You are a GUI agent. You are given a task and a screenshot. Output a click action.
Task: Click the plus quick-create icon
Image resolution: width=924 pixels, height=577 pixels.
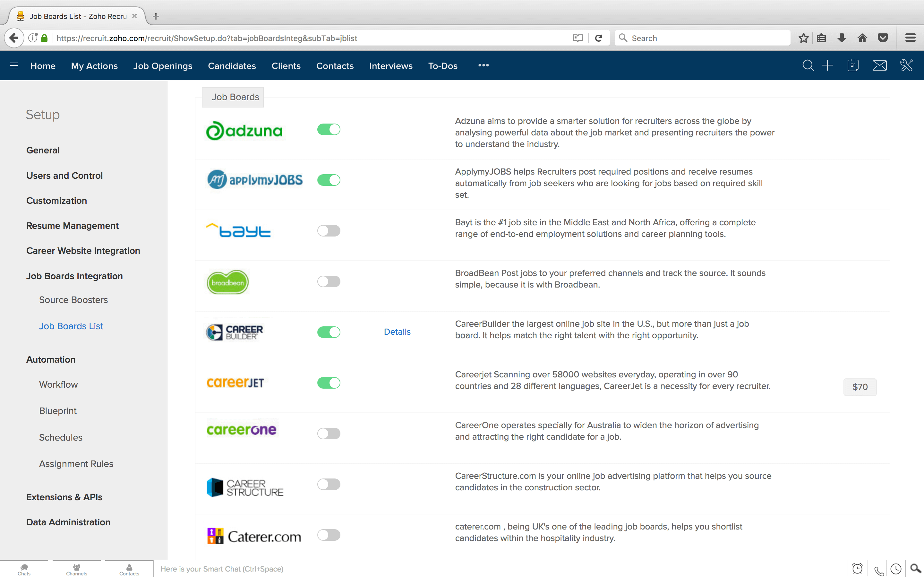[827, 66]
